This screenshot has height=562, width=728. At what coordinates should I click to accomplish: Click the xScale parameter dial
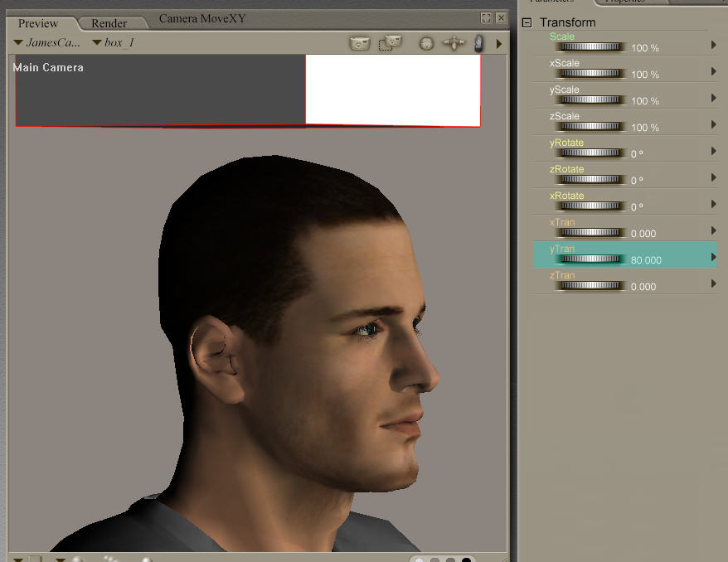tap(590, 73)
